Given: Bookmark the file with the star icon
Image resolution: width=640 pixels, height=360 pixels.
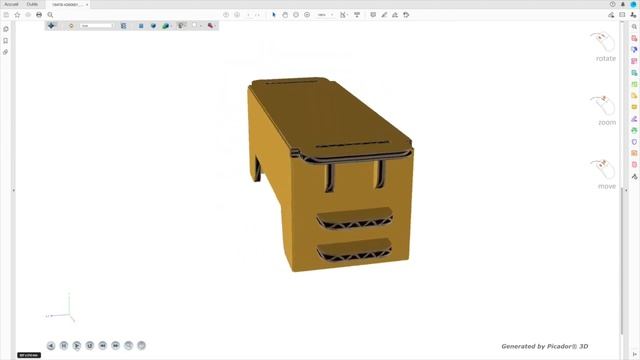Looking at the screenshot, I should click(x=17, y=15).
